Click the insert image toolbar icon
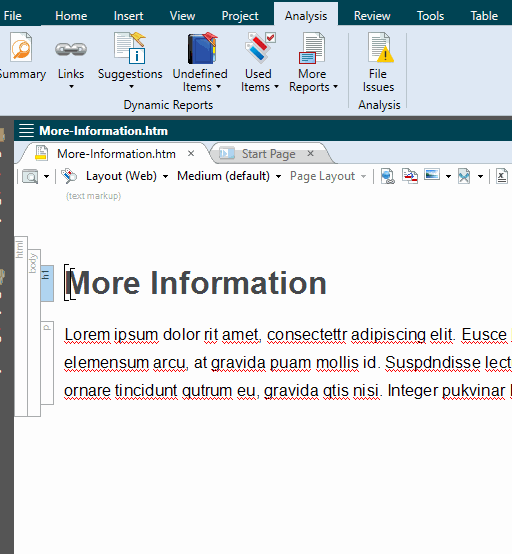 (x=432, y=175)
